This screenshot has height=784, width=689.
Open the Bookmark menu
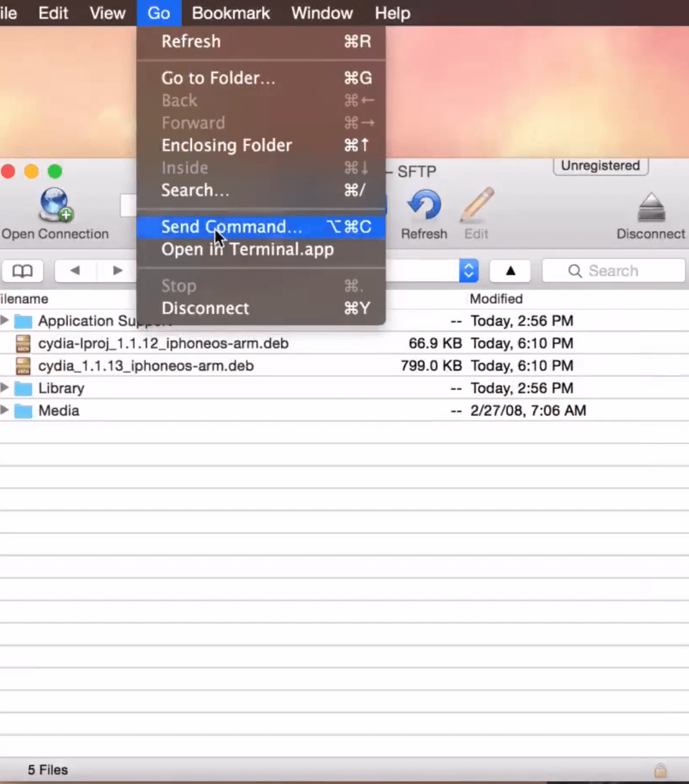(231, 13)
